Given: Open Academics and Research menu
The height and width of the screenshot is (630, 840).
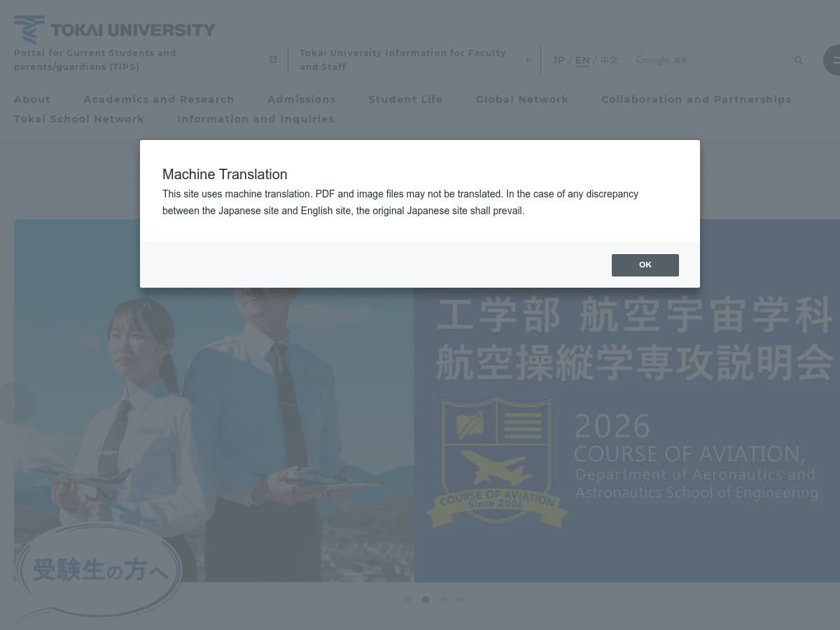Looking at the screenshot, I should pyautogui.click(x=159, y=99).
